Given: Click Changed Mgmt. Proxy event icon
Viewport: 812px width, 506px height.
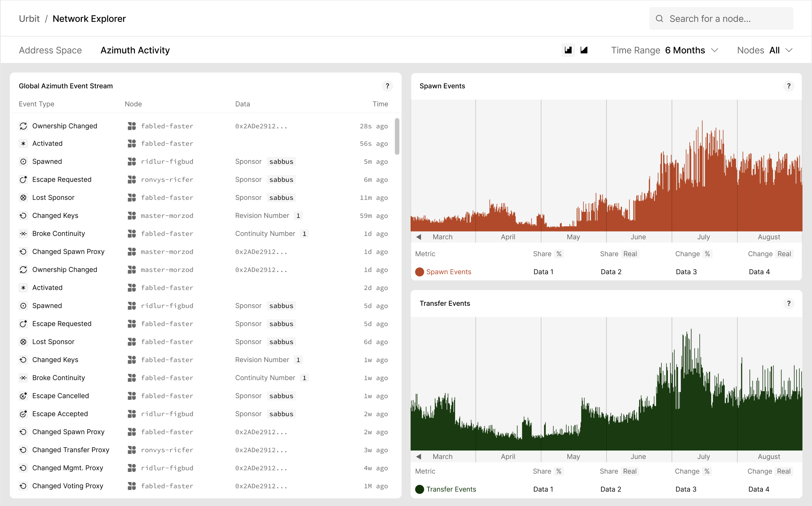Looking at the screenshot, I should pos(23,468).
